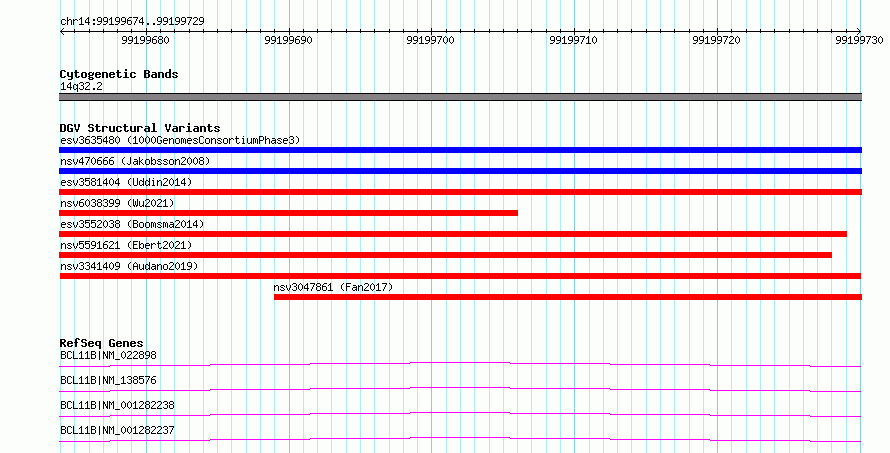Select the blue nsv470666 variant bar
The image size is (890, 453).
coord(460,171)
